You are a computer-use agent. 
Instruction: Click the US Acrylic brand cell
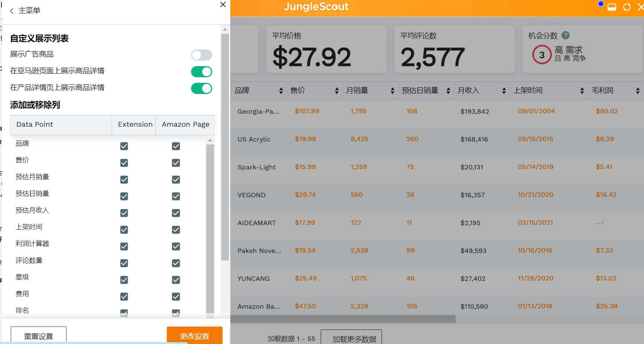click(254, 139)
